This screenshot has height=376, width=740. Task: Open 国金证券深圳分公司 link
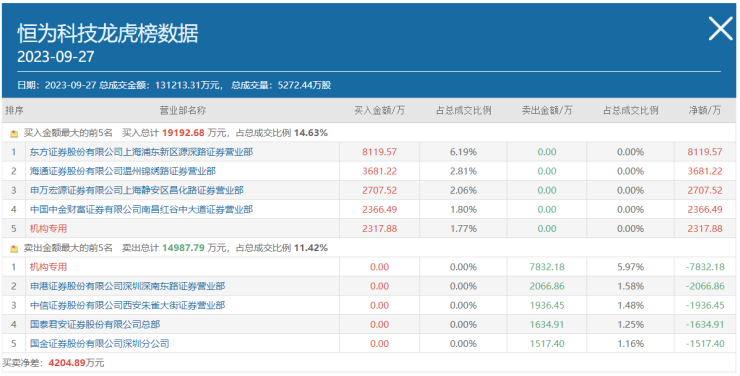point(100,344)
